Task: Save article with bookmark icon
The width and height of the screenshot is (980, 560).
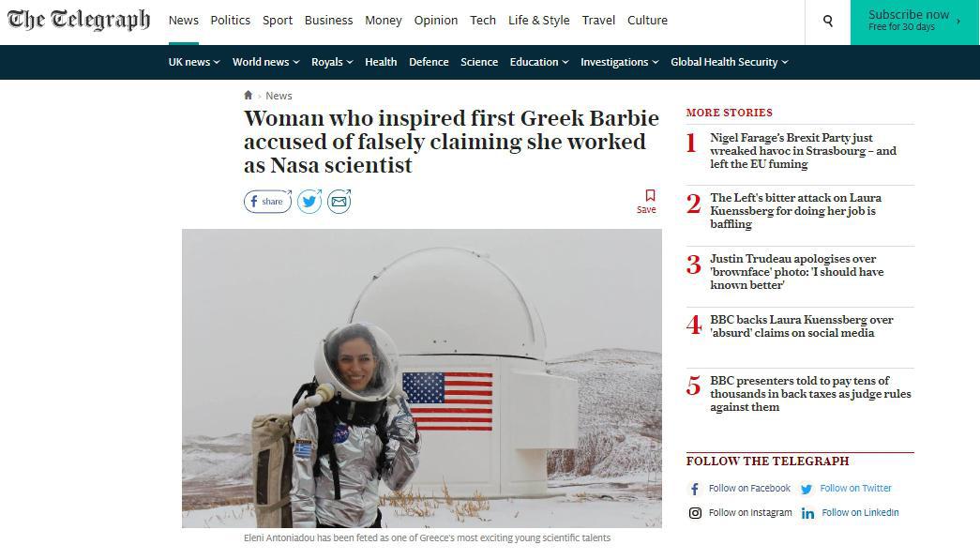Action: pos(647,202)
